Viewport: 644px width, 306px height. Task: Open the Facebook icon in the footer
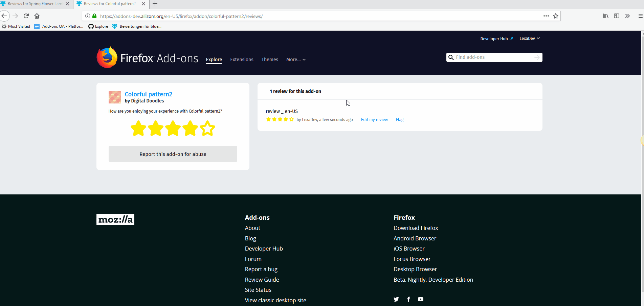pos(408,299)
